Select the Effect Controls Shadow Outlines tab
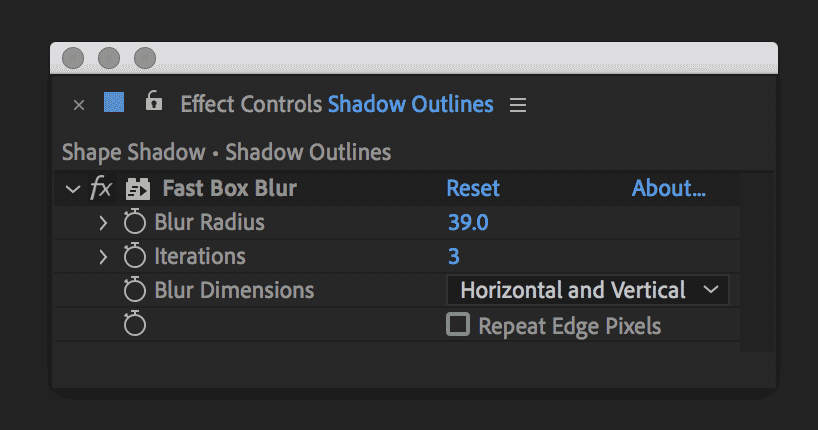Image resolution: width=818 pixels, height=430 pixels. (x=336, y=104)
